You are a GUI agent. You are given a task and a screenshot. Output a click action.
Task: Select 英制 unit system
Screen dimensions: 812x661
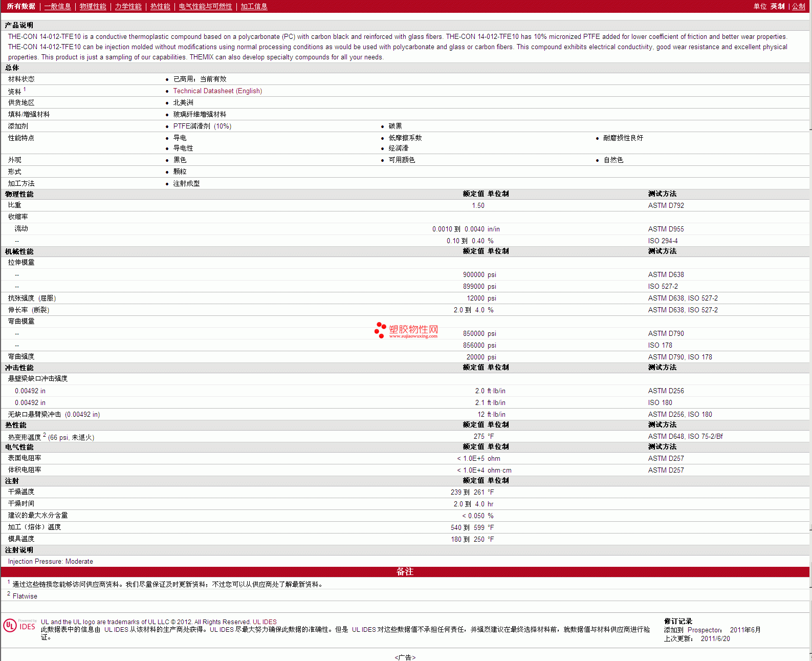(777, 6)
